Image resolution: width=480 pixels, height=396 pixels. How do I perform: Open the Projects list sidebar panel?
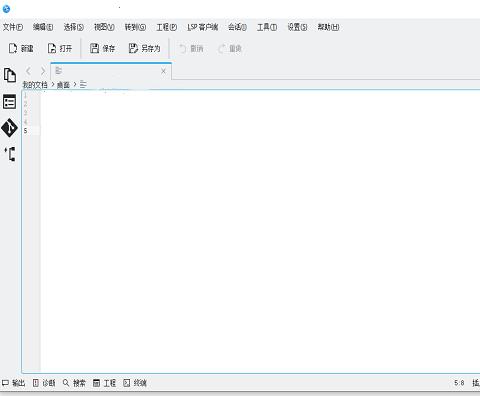tap(9, 101)
